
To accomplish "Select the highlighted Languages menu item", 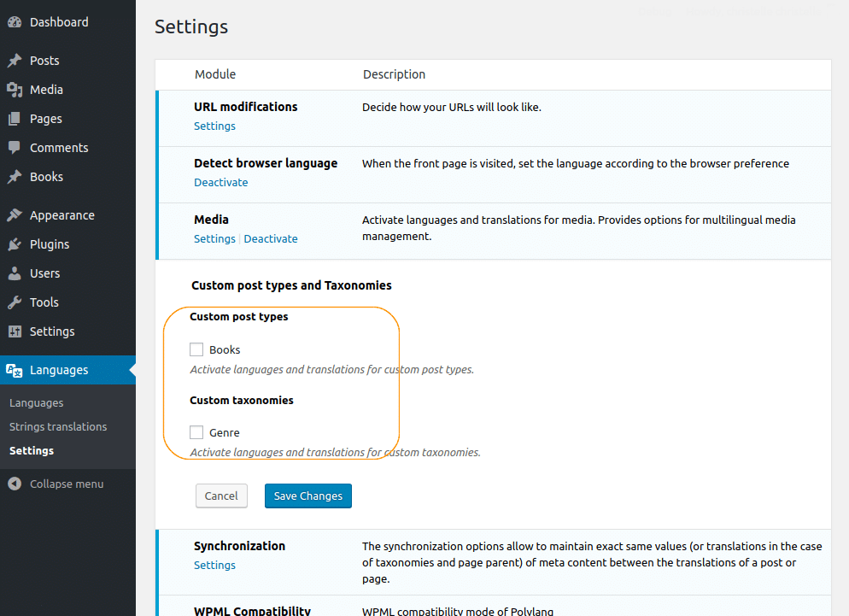I will 67,371.
